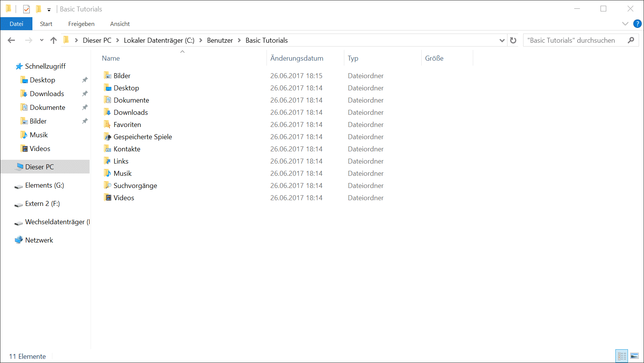
Task: Select the Videos folder icon in file list
Action: click(x=108, y=198)
